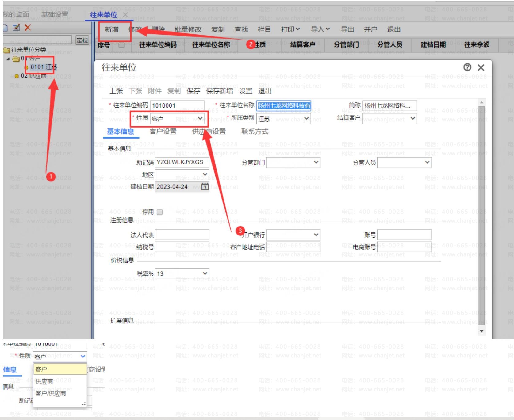Screen dimensions: 514x420
Task: Go to next record with 下张
Action: coord(136,91)
